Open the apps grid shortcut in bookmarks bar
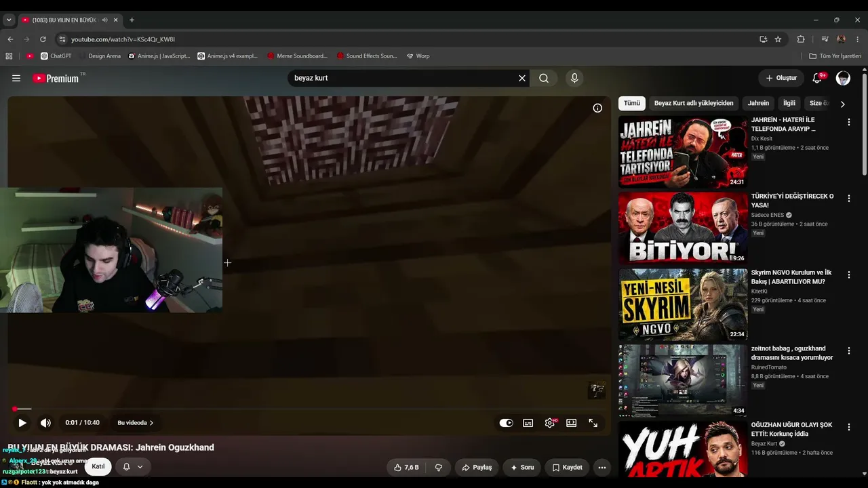This screenshot has height=488, width=868. pyautogui.click(x=9, y=56)
